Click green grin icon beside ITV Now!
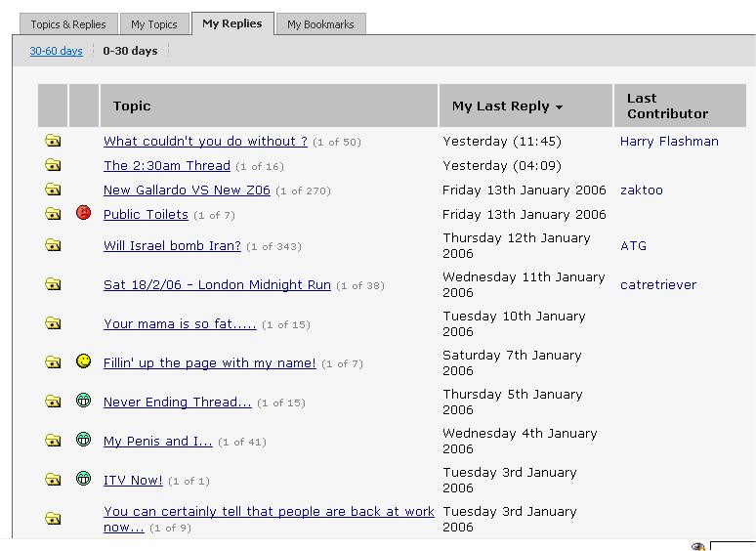This screenshot has height=551, width=756. (x=84, y=479)
